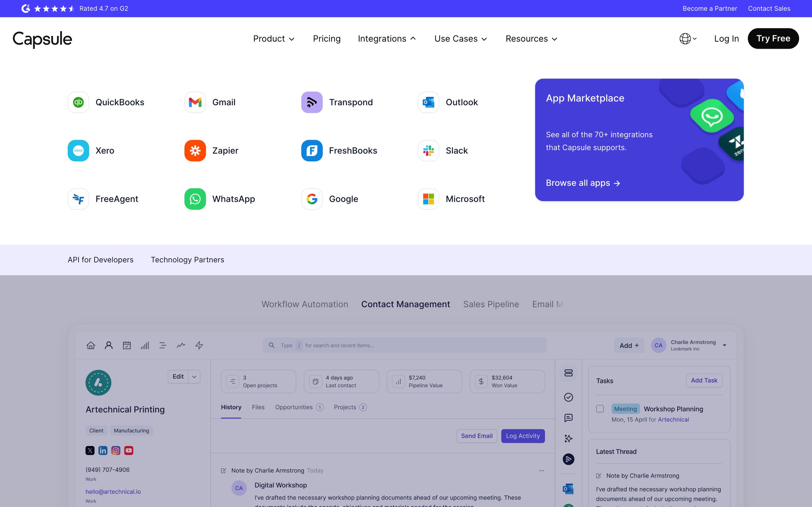The height and width of the screenshot is (507, 812).
Task: Click the Log In link
Action: point(726,39)
